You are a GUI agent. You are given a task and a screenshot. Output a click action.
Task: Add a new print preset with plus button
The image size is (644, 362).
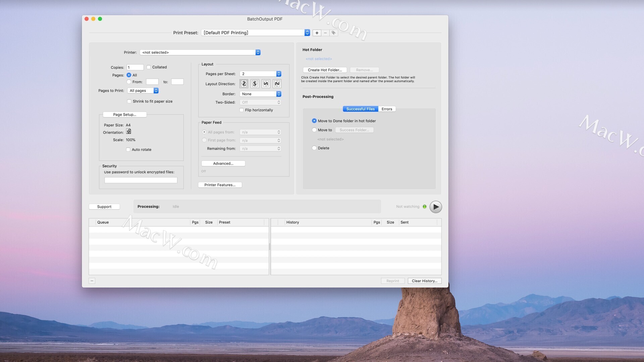click(x=317, y=33)
